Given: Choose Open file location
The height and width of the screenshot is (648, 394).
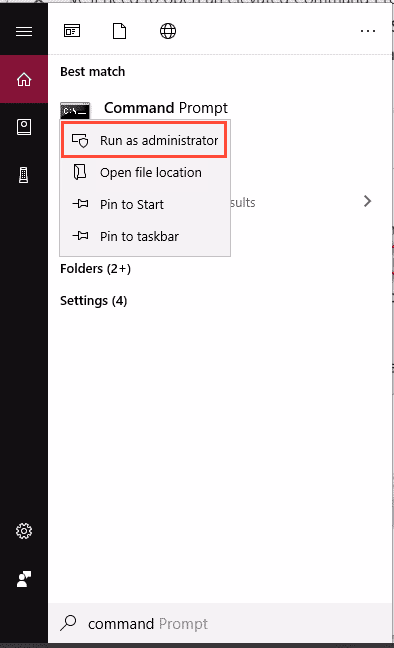Looking at the screenshot, I should (x=144, y=172).
